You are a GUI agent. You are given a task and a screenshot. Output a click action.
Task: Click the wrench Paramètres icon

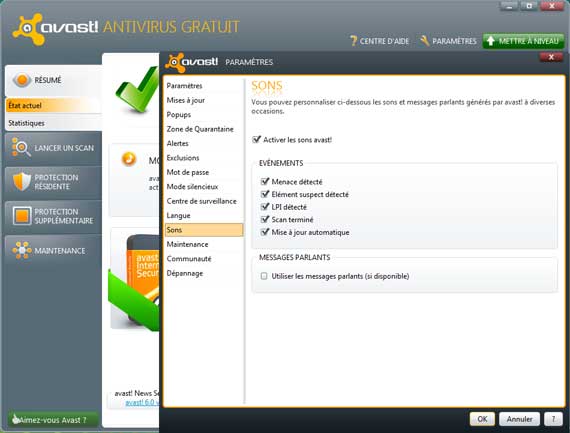coord(424,40)
